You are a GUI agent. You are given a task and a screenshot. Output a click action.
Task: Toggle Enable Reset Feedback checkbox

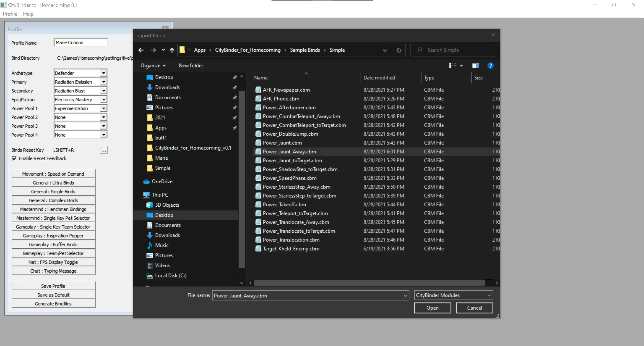15,158
